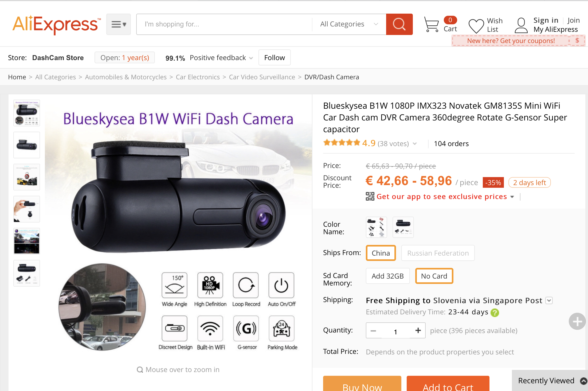This screenshot has height=391, width=588.
Task: Open the shopping cart icon
Action: (x=432, y=25)
